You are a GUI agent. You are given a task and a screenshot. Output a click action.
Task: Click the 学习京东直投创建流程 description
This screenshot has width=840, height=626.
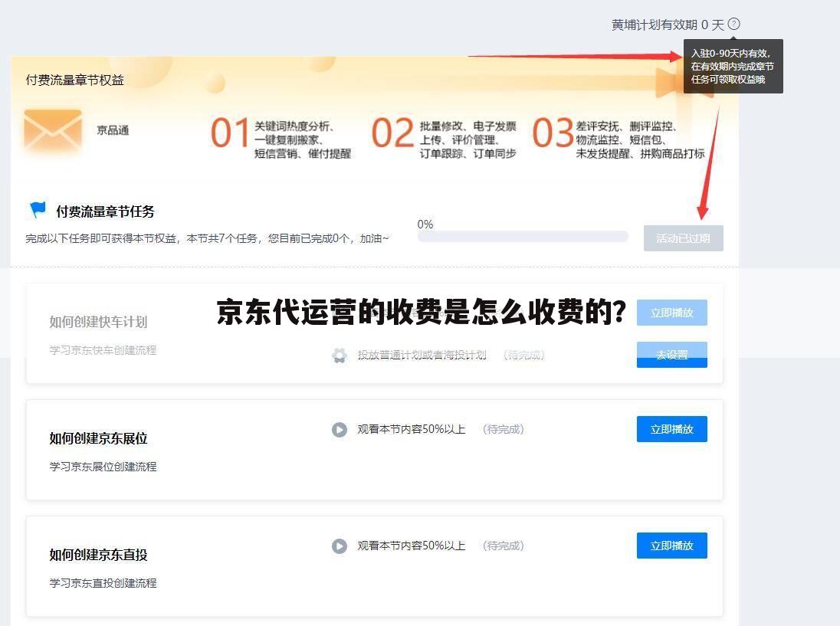(x=103, y=582)
